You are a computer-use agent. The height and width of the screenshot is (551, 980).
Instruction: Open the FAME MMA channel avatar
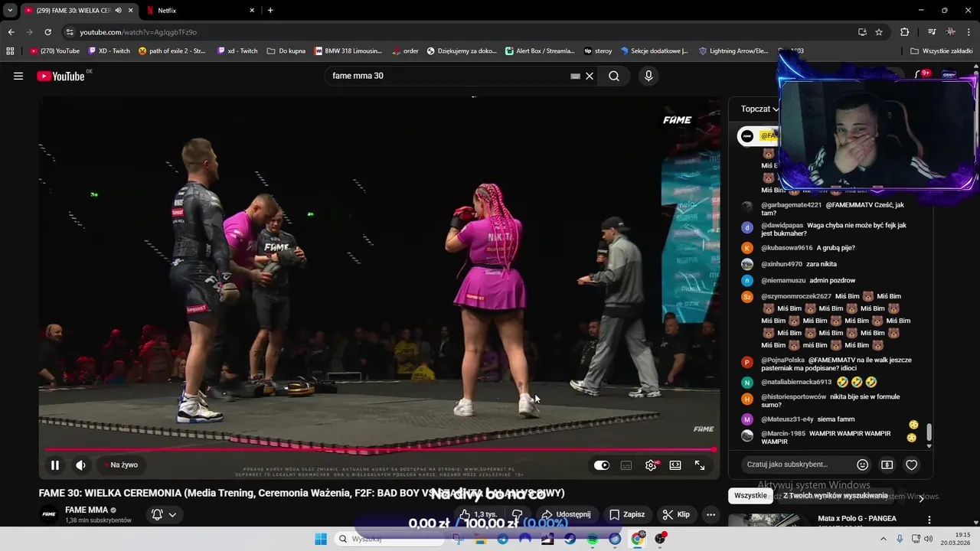click(49, 514)
